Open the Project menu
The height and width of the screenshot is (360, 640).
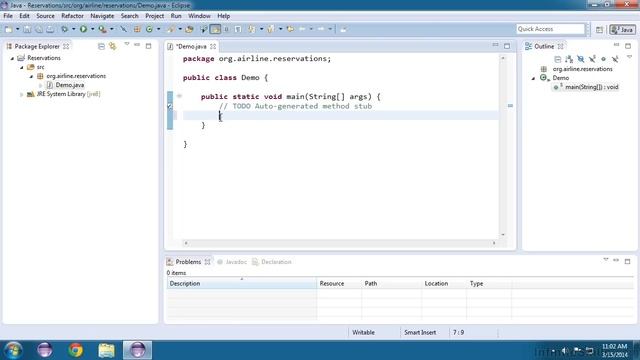155,16
